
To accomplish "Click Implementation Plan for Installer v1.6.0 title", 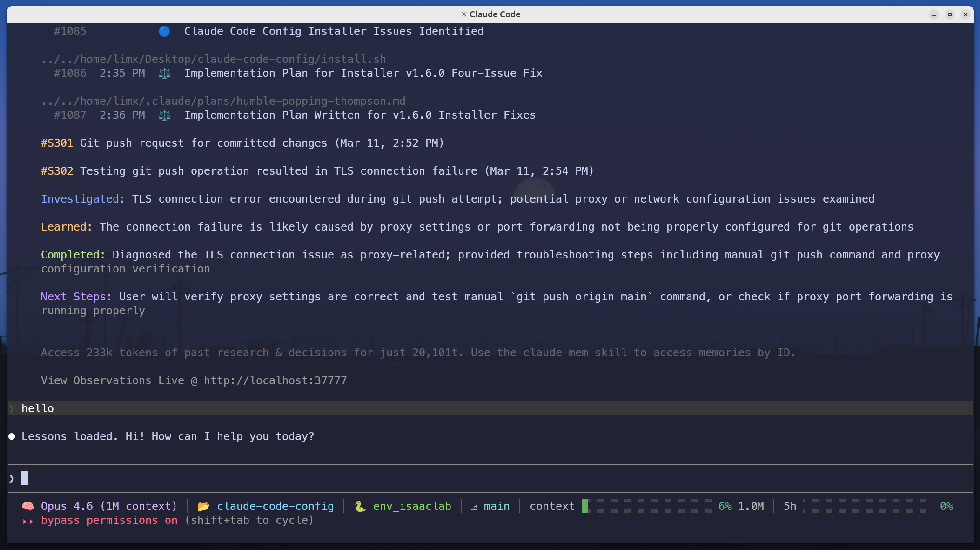I will 363,73.
